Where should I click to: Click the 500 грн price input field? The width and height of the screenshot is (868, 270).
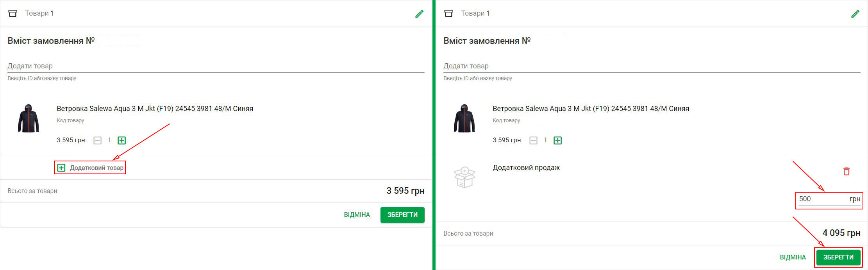point(829,199)
